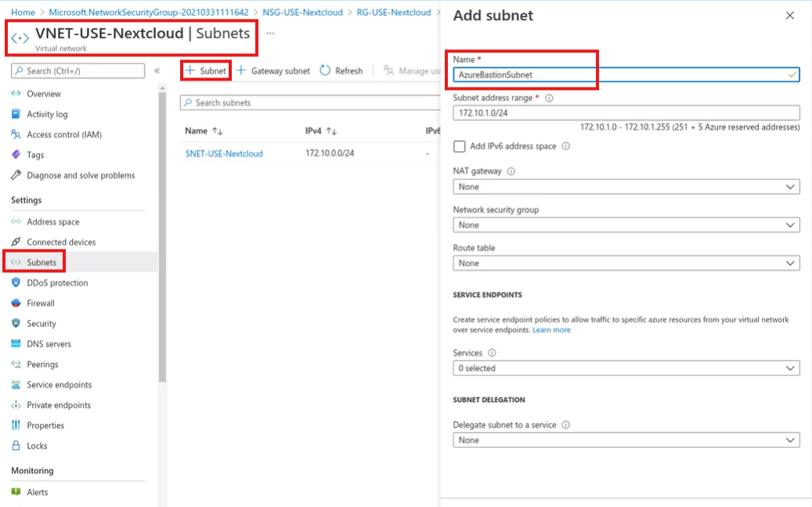812x507 pixels.
Task: Click the Subnet address range field
Action: pos(626,113)
